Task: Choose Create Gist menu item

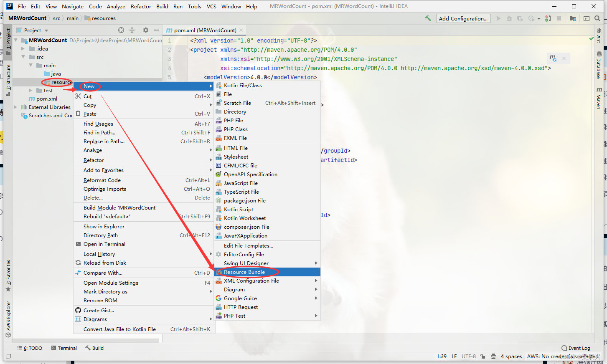Action: coord(143,310)
